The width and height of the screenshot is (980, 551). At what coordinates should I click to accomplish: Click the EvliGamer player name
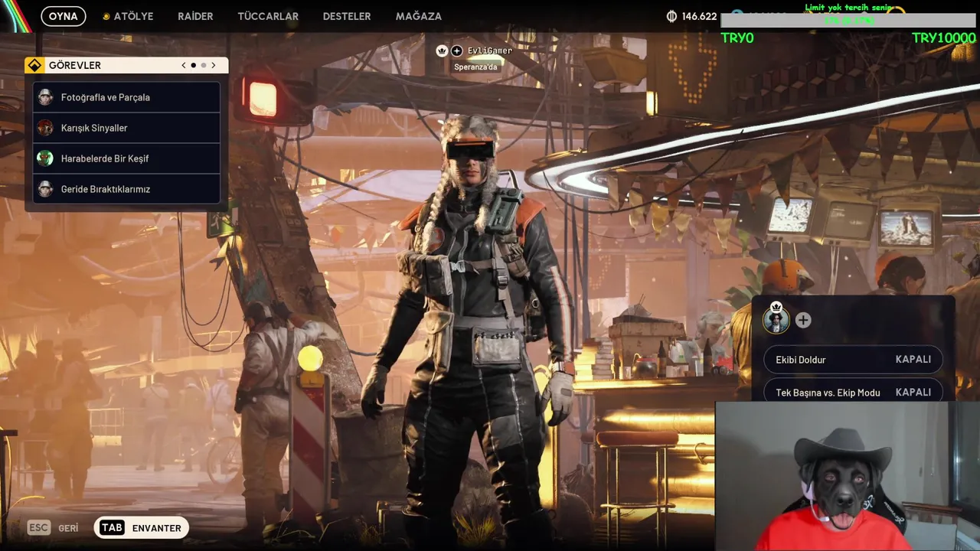click(x=490, y=51)
